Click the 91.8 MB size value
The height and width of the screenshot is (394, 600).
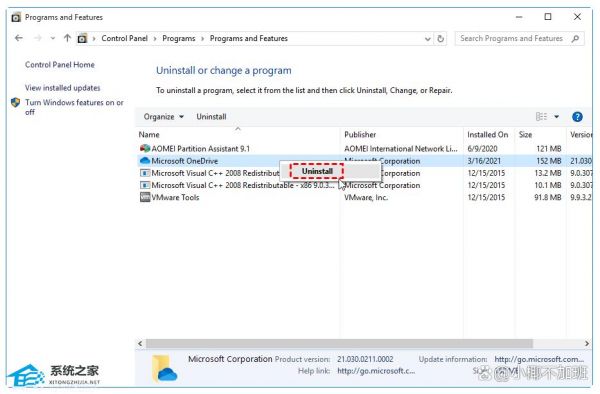coord(548,197)
